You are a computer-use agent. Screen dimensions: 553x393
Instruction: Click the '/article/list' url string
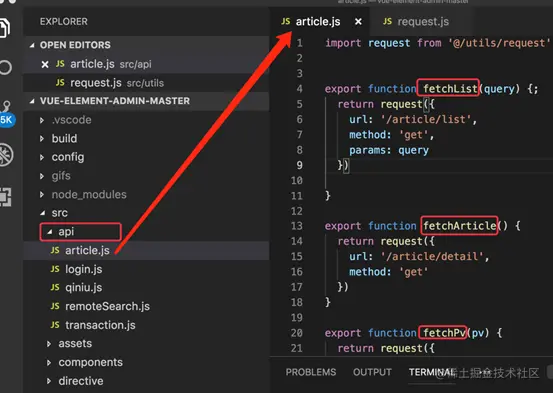point(426,119)
